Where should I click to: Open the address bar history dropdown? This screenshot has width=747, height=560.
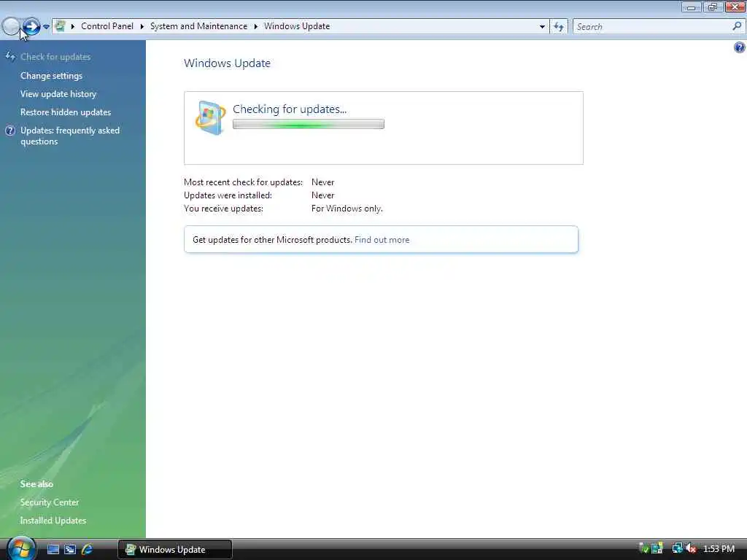click(x=542, y=27)
